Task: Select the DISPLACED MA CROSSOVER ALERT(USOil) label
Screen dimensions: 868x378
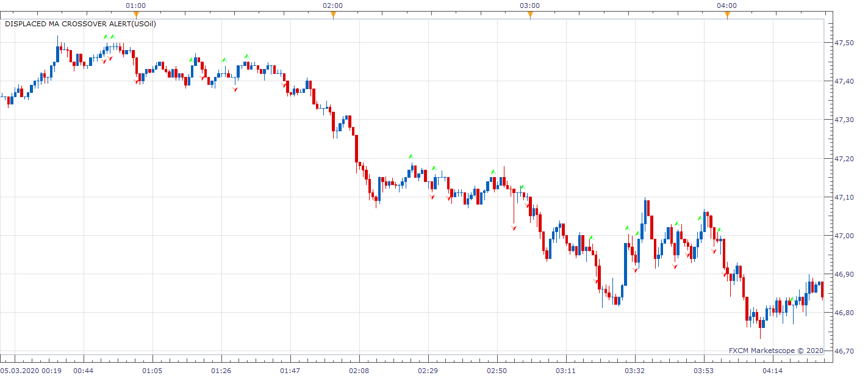Action: [x=81, y=24]
